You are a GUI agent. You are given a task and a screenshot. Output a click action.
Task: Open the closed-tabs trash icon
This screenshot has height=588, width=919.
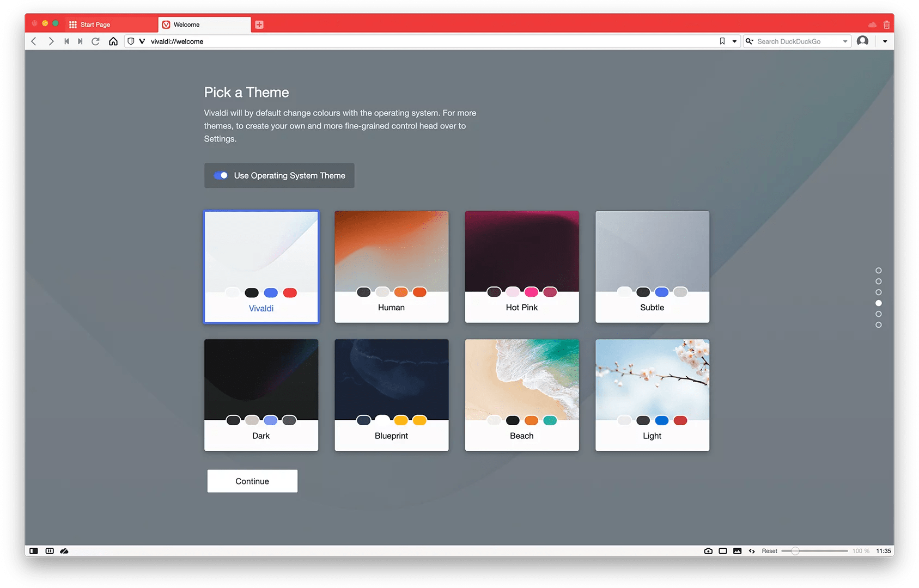pyautogui.click(x=887, y=24)
